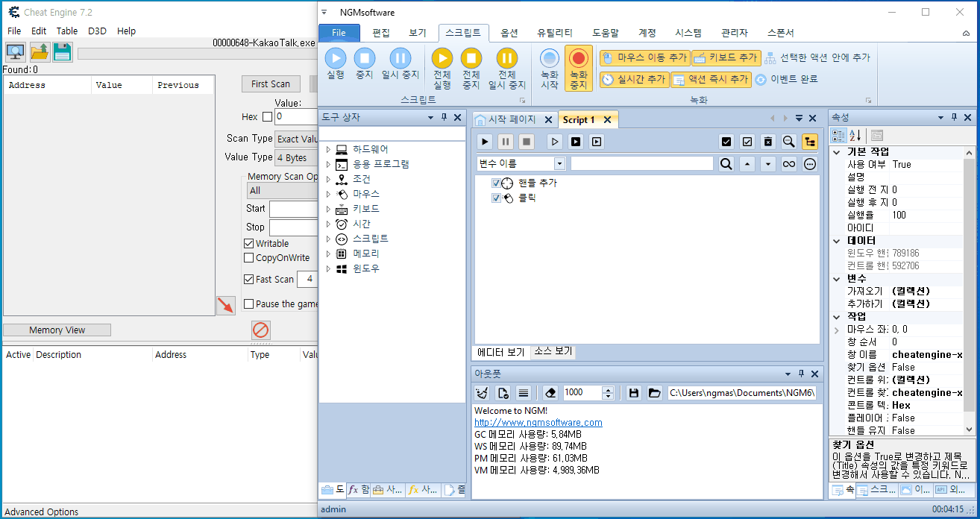Click 액션 즉시 추가 in the ribbon

pyautogui.click(x=710, y=79)
